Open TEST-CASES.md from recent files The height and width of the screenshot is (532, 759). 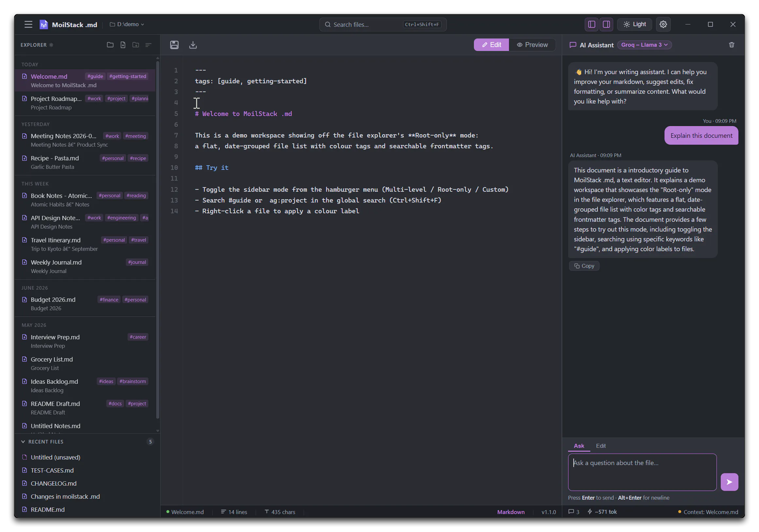(87, 470)
